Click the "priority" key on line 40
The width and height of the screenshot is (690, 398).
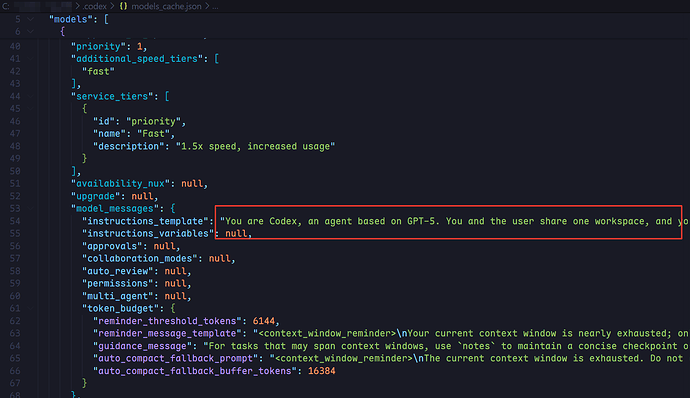pos(98,46)
